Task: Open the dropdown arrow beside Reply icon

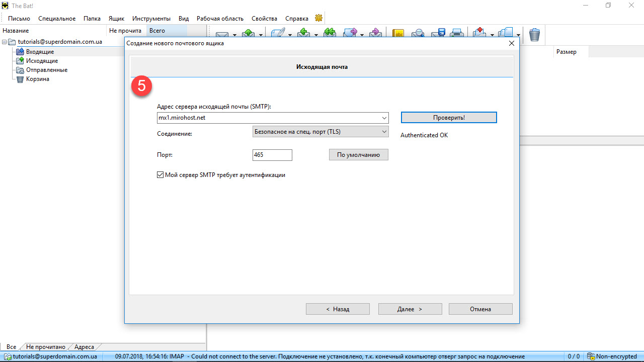Action: (316, 35)
